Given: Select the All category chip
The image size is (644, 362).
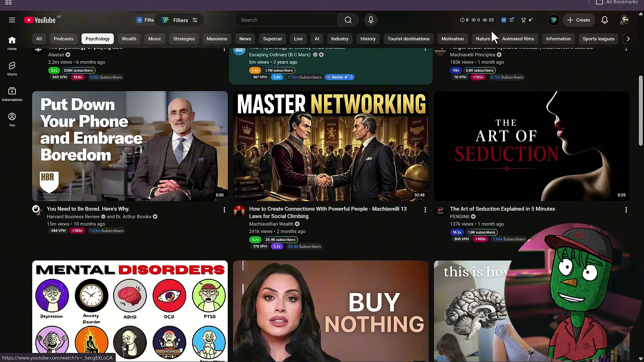Looking at the screenshot, I should (x=39, y=39).
